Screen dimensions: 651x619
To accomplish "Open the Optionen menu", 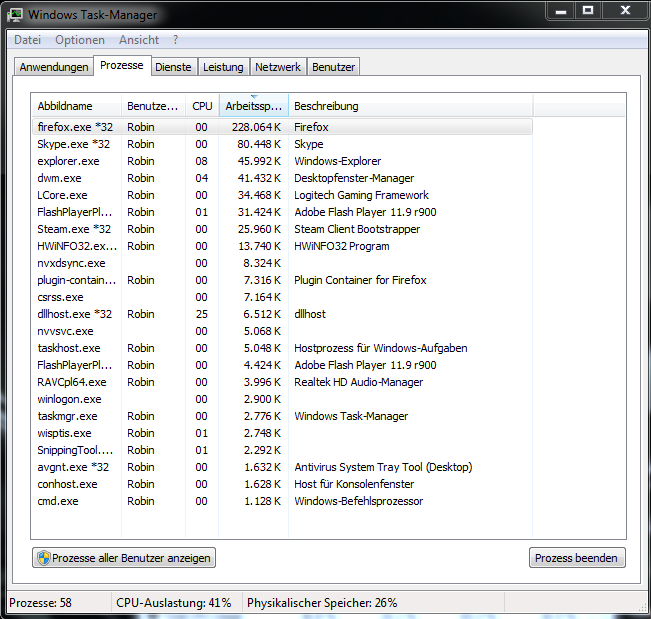I will pyautogui.click(x=80, y=40).
